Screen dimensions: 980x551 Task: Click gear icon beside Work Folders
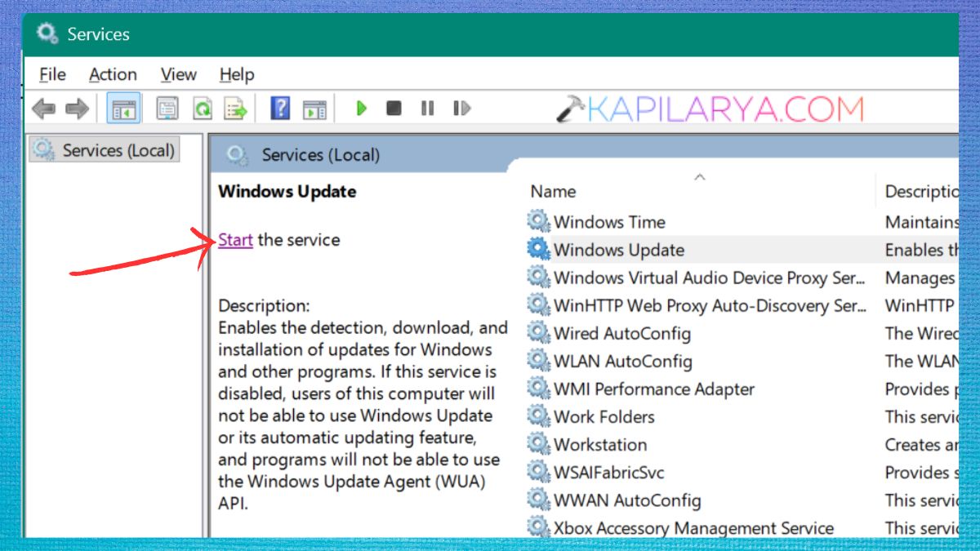click(x=539, y=415)
